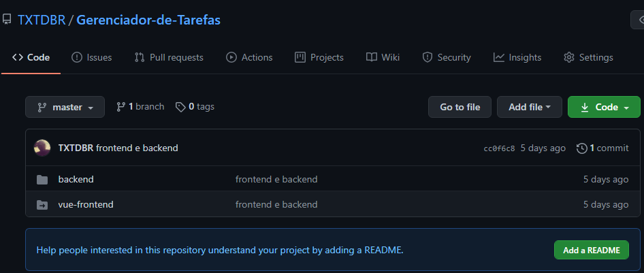
Task: Open the green Code dropdown
Action: [604, 107]
